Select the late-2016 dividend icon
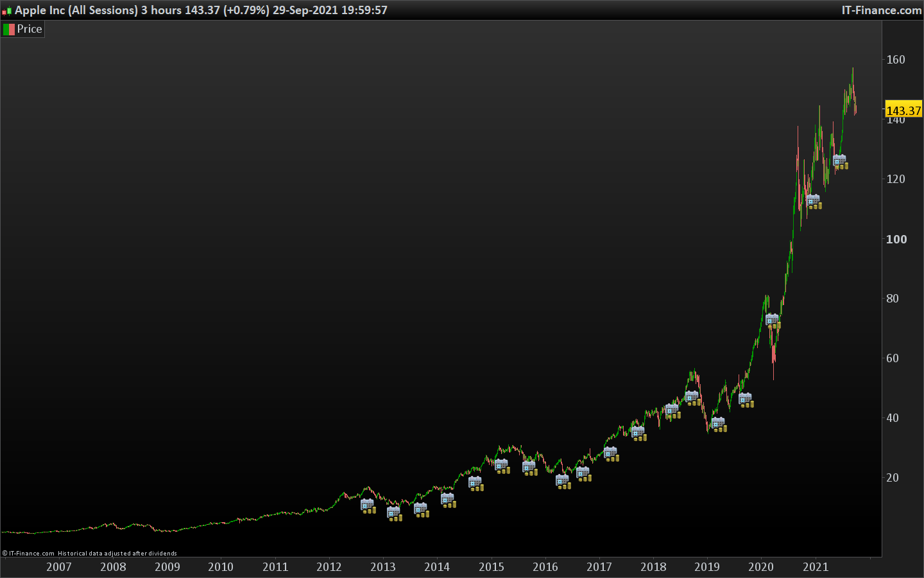This screenshot has height=578, width=924. click(583, 474)
